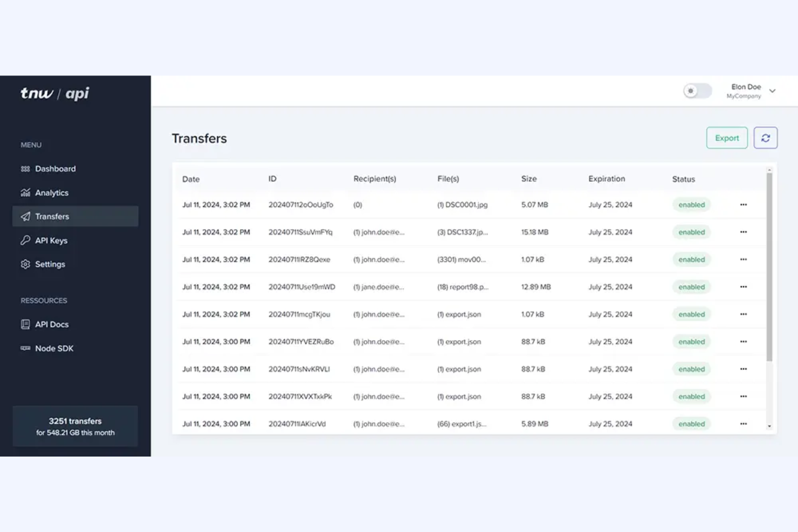Open the actions menu for the mov00 transfer
This screenshot has width=798, height=532.
point(744,259)
